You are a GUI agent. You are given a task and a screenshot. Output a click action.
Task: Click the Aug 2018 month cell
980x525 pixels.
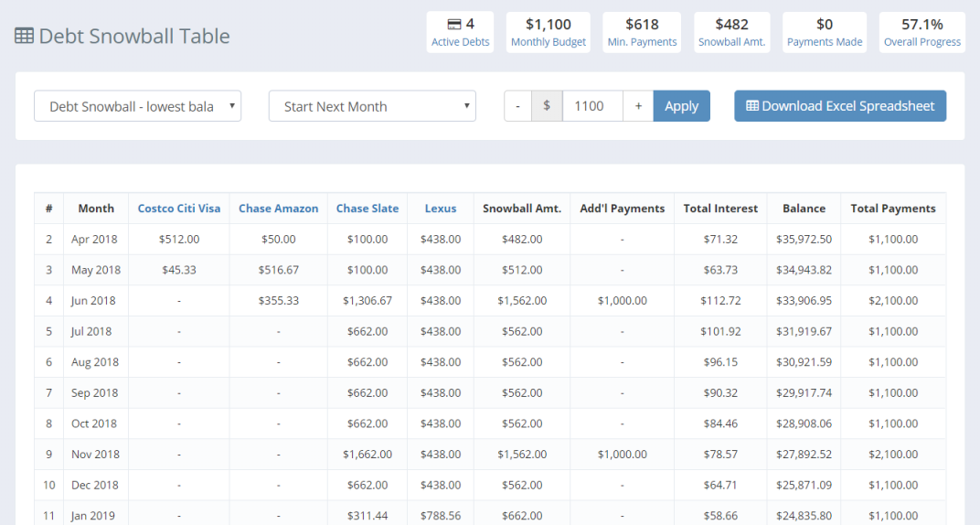[x=95, y=362]
